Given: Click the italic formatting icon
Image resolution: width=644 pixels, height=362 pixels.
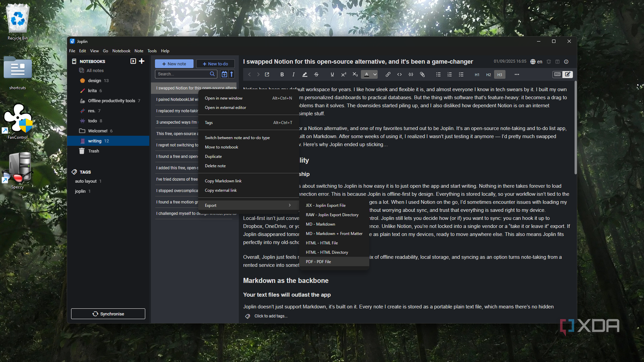Looking at the screenshot, I should click(294, 75).
